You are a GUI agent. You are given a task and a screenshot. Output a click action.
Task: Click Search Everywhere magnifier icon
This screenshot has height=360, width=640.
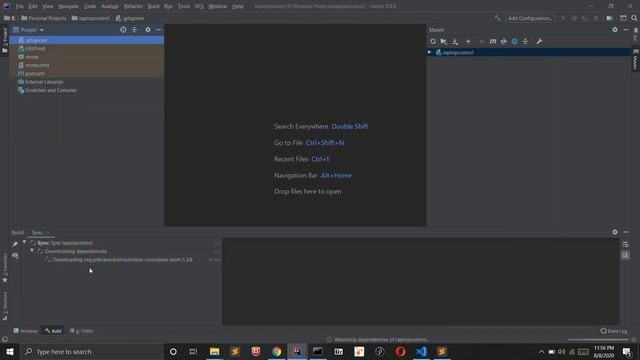pos(634,18)
